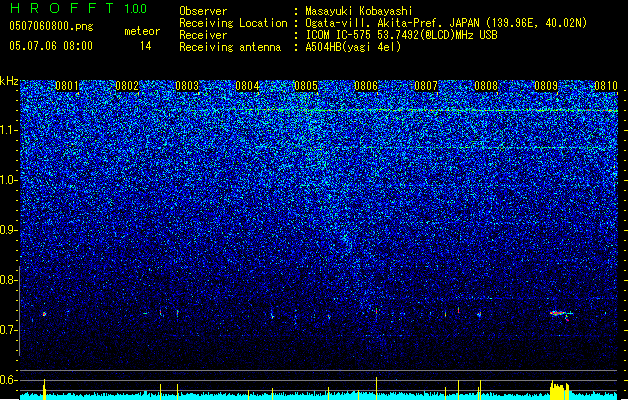629x400 pixels.
Task: Click the 0.7 kHz axis label
Action: (8, 330)
